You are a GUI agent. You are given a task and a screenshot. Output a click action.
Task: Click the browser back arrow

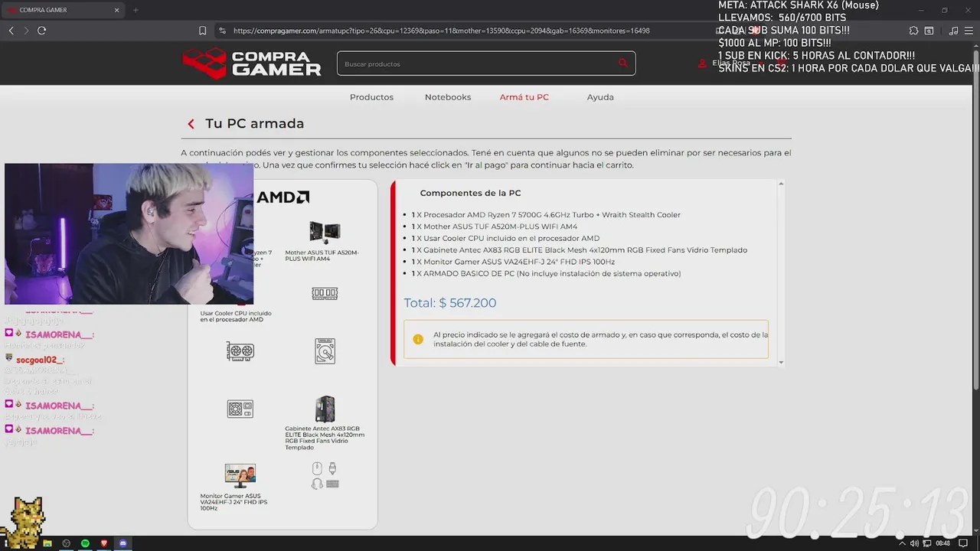tap(11, 31)
